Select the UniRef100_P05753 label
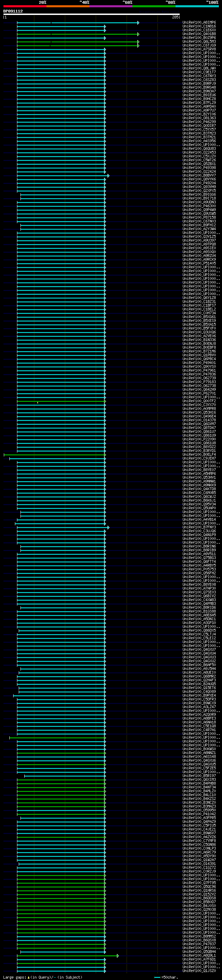This screenshot has height=980, width=222. point(199,569)
